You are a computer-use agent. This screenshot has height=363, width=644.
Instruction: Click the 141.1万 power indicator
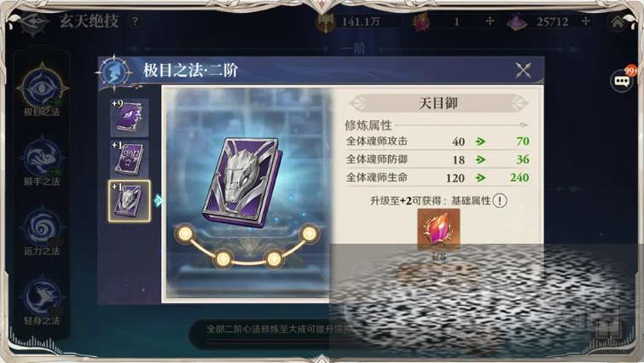pyautogui.click(x=350, y=22)
